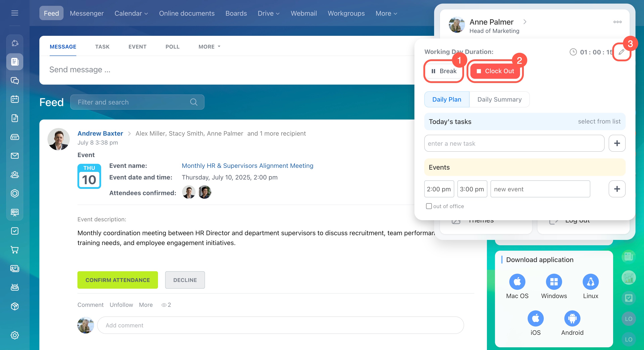Viewport: 644px width, 350px height.
Task: Open Monthly HR & Supervisors Alignment Meeting link
Action: [x=247, y=166]
